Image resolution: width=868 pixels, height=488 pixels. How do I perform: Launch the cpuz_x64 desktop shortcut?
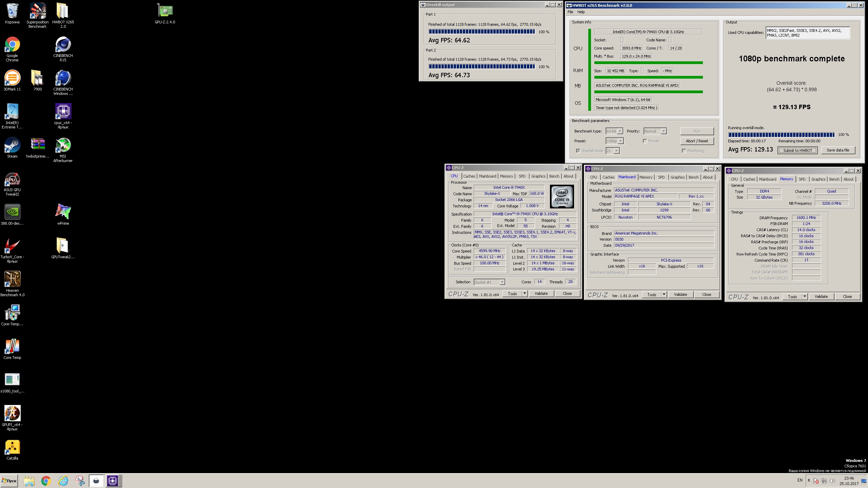(63, 116)
